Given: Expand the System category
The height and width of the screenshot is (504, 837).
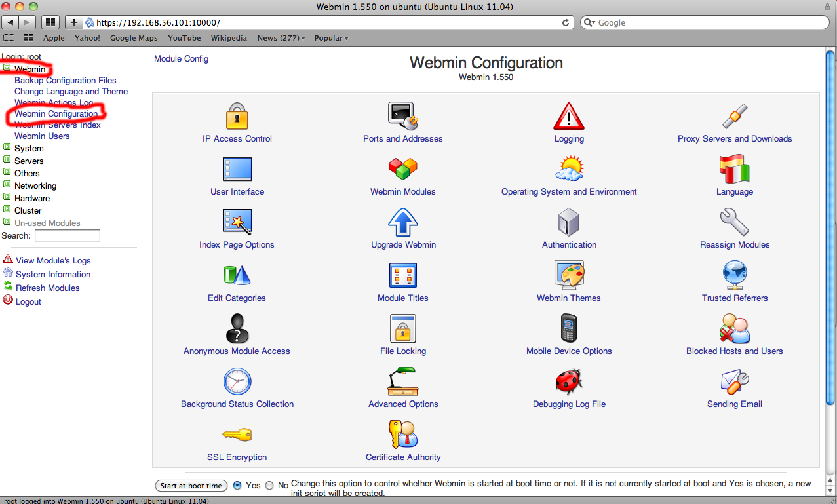Looking at the screenshot, I should [x=7, y=147].
